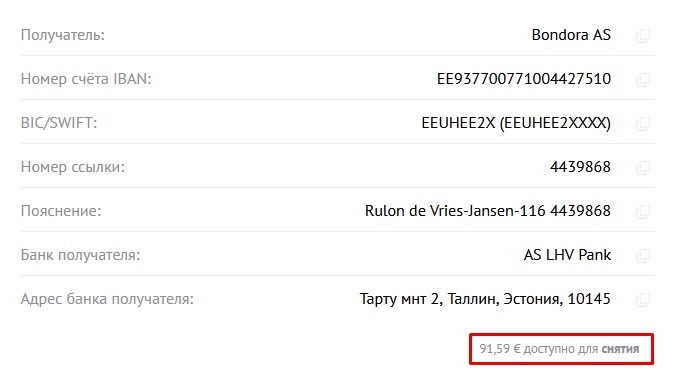Click the Bondora AS recipient value
Image resolution: width=675 pixels, height=385 pixels.
click(x=571, y=35)
